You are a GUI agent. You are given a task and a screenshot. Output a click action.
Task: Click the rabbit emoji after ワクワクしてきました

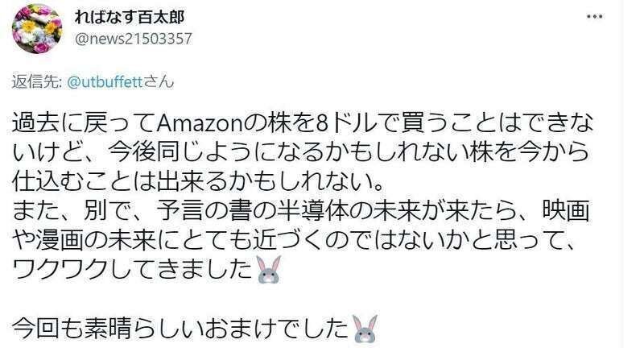point(269,269)
